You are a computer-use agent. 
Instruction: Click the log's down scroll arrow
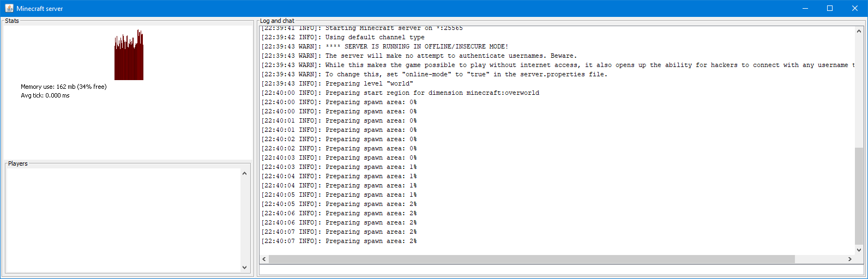coord(859,250)
